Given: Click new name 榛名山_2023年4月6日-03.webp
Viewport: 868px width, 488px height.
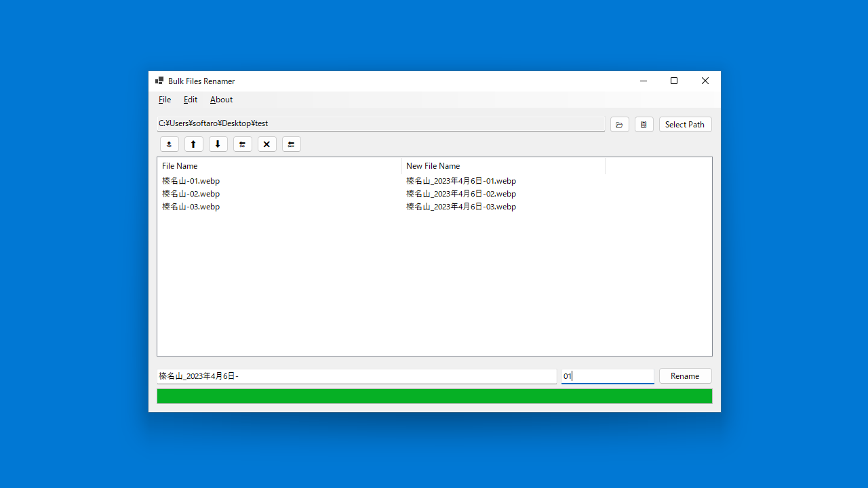Looking at the screenshot, I should click(461, 207).
